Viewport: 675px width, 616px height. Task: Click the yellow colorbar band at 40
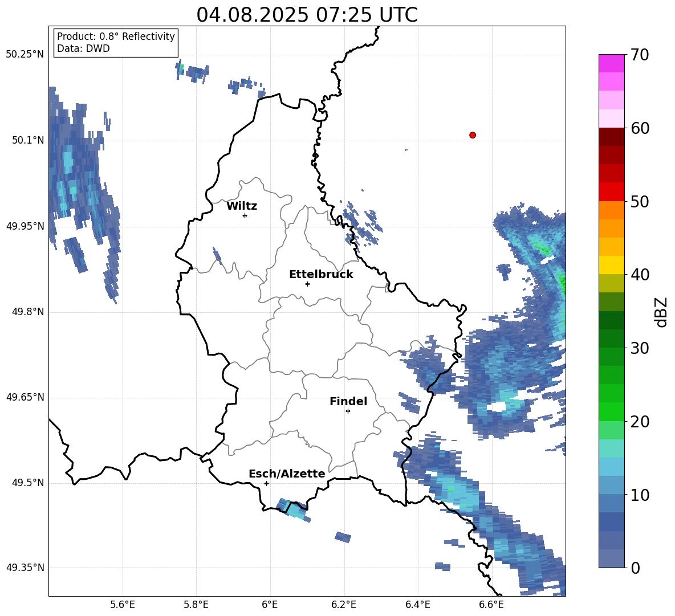[x=611, y=265]
